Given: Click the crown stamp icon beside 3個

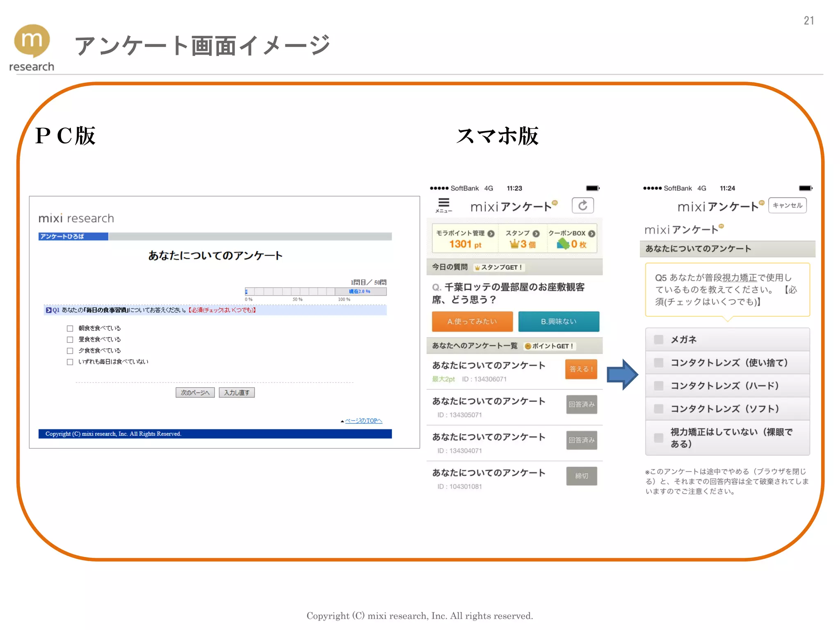Looking at the screenshot, I should click(x=514, y=244).
